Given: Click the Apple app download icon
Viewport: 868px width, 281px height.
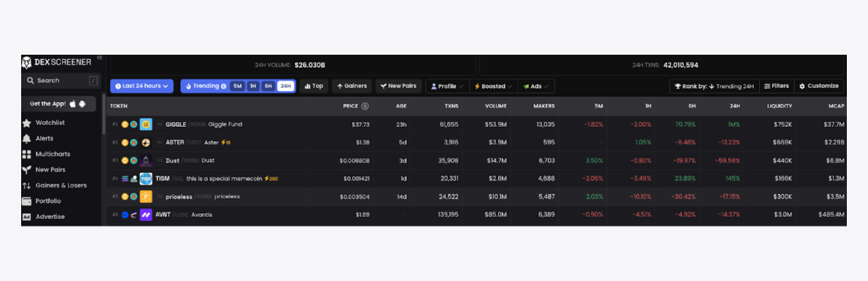Looking at the screenshot, I should [73, 104].
